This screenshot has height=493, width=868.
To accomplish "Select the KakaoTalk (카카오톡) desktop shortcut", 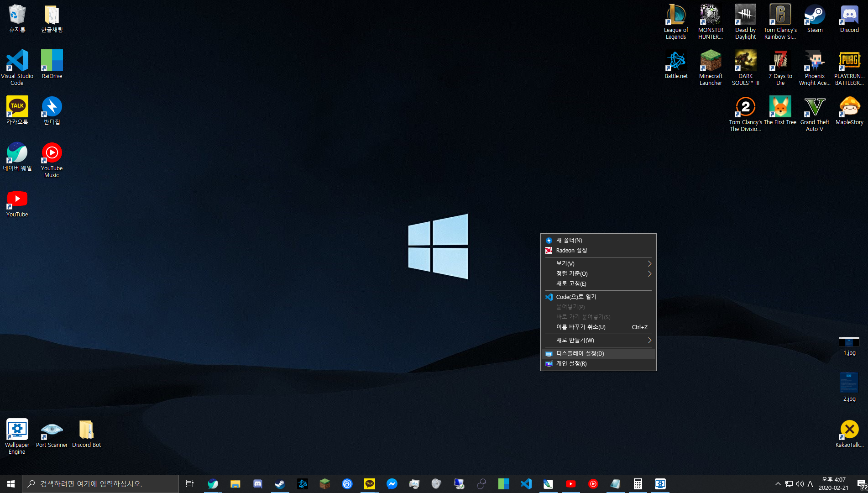I will pos(17,110).
